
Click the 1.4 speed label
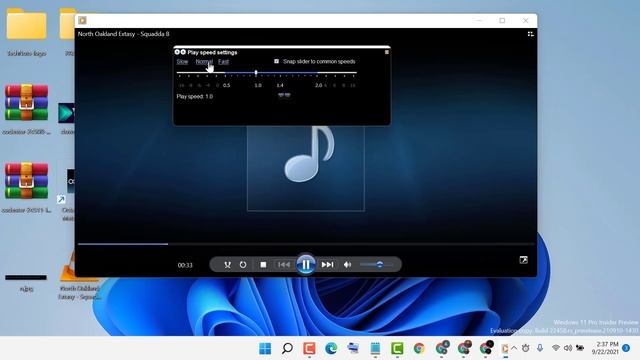(280, 85)
